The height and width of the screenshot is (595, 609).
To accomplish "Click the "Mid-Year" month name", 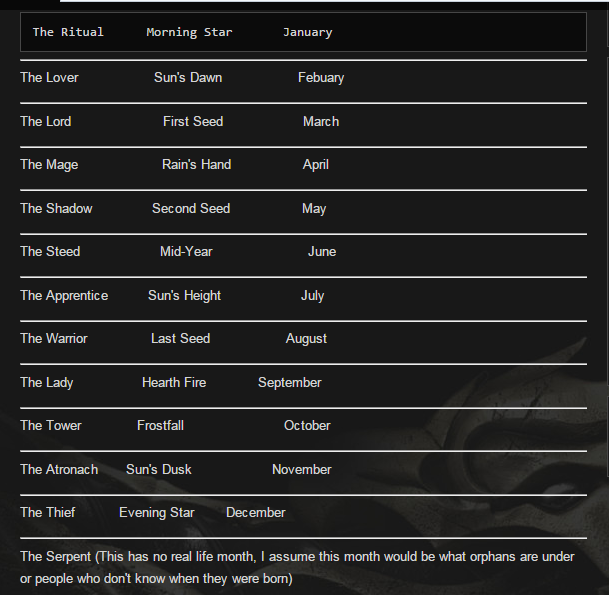I will pyautogui.click(x=186, y=251).
